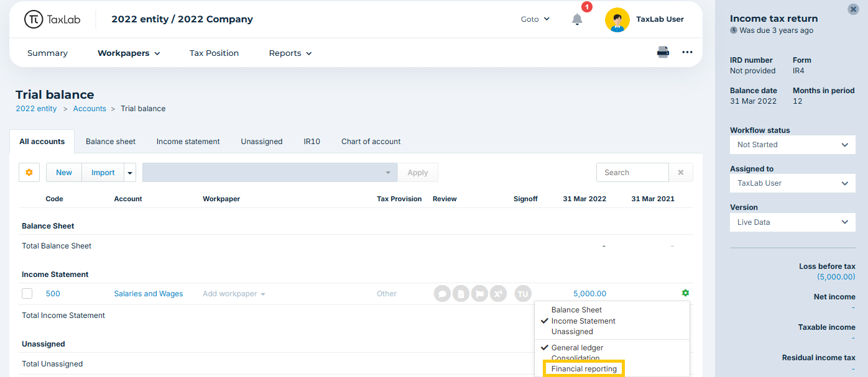Click the 2022 entity / 2022 Company title
The height and width of the screenshot is (377, 868).
point(182,19)
